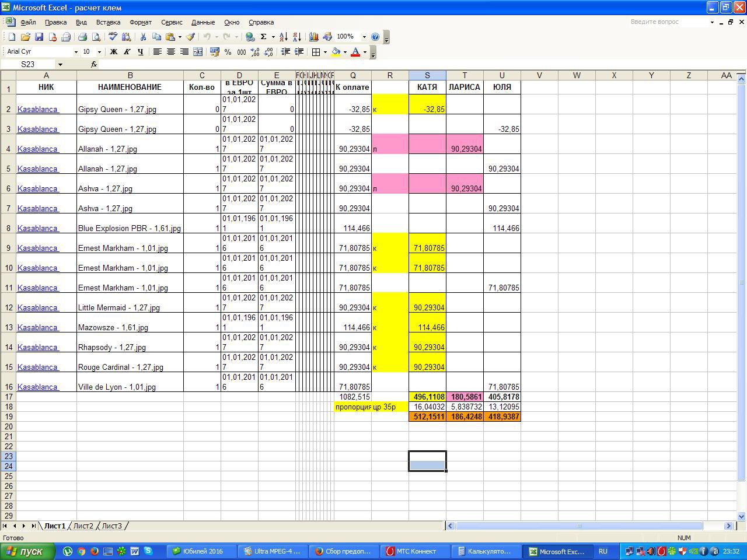
Task: Decrease indent icon
Action: click(285, 52)
